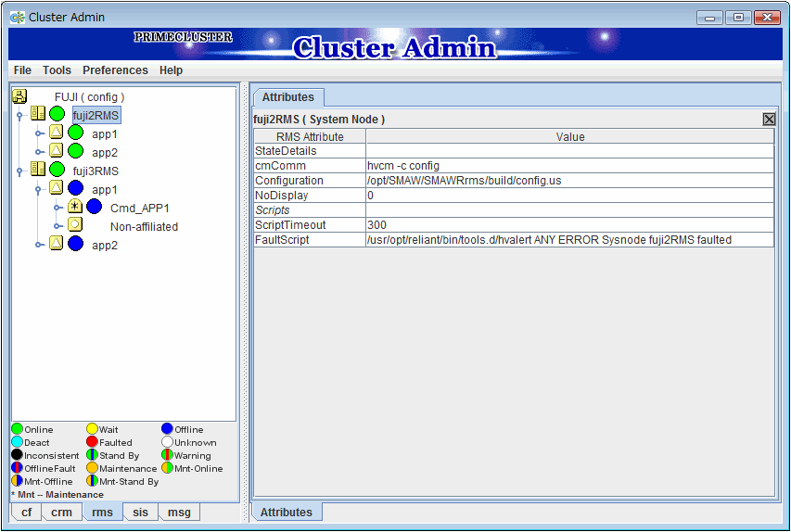Select the bottom Attributes tab
The image size is (791, 532).
coord(286,513)
